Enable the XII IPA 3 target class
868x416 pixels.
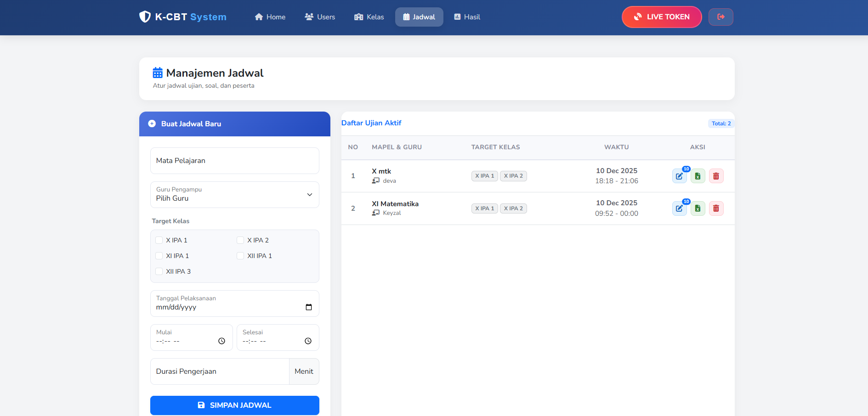(x=159, y=271)
